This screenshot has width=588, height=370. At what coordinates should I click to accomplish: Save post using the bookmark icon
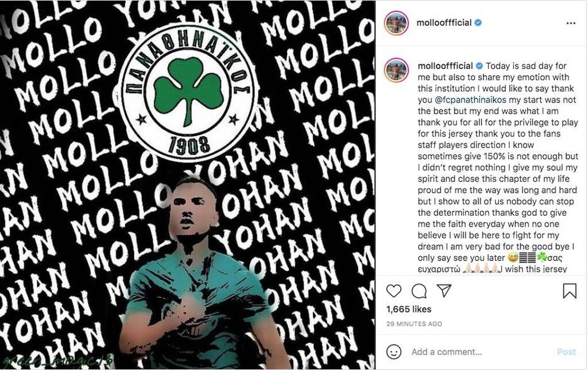pos(569,291)
